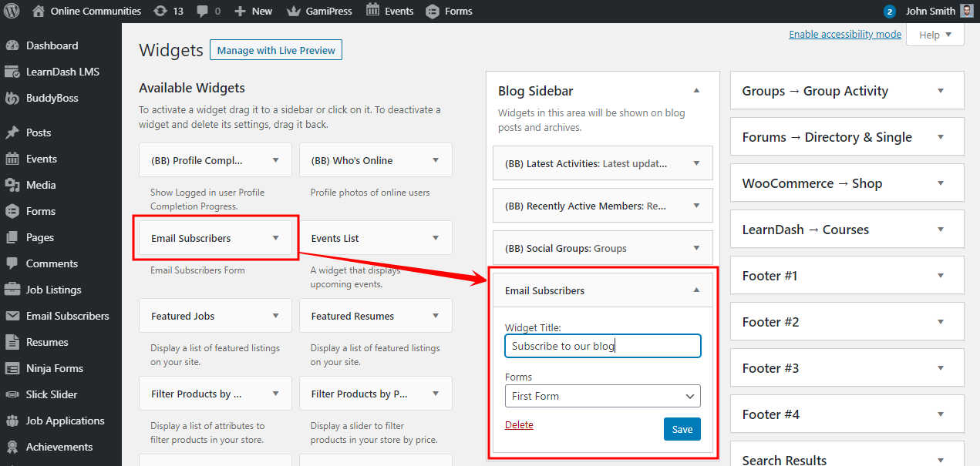Open Events from the admin toolbar icon
Image resolution: width=980 pixels, height=466 pixels.
pos(372,11)
